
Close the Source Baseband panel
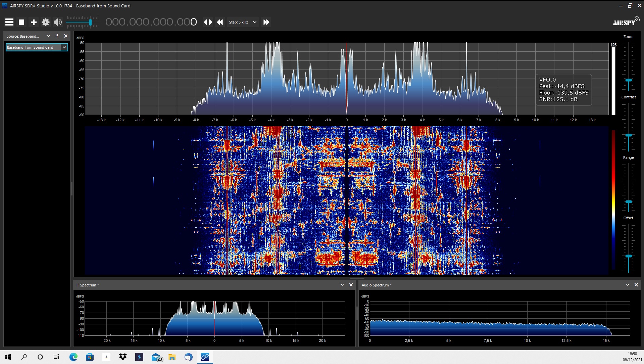coord(66,36)
